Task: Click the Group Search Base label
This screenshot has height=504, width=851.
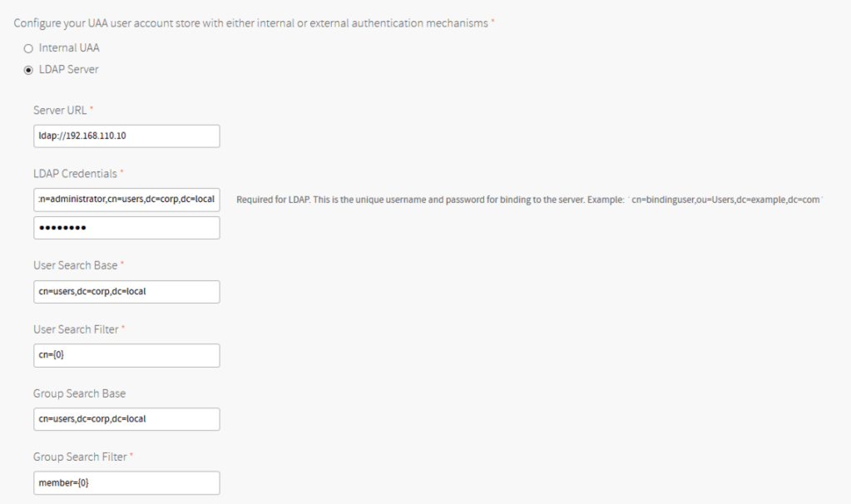Action: tap(77, 393)
